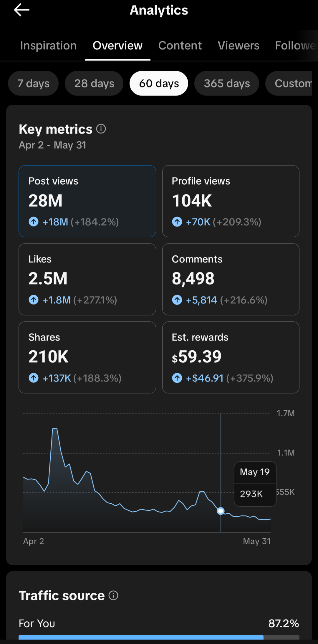This screenshot has height=644, width=318.
Task: Open Key metrics info icon
Action: [x=101, y=129]
